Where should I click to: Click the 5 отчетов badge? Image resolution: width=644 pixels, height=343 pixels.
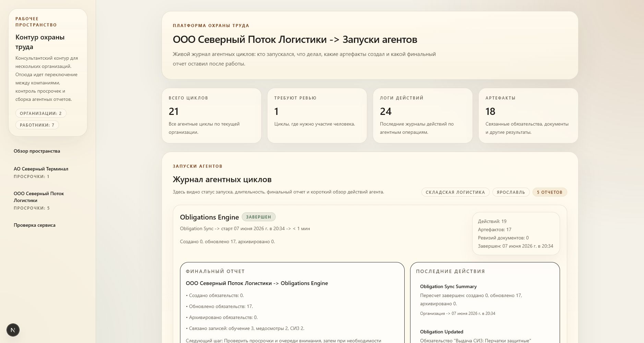pyautogui.click(x=550, y=192)
